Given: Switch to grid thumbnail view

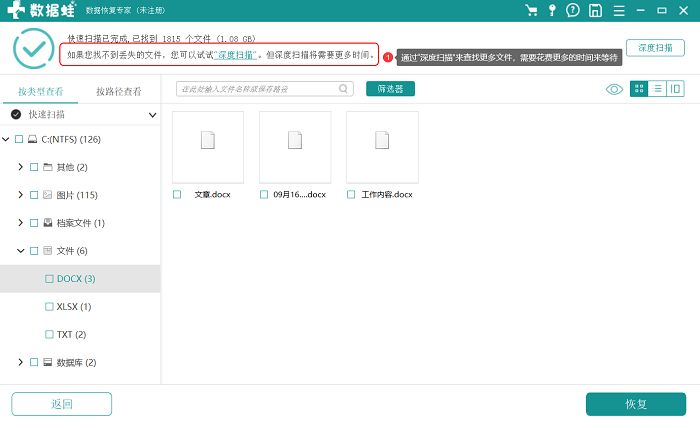Looking at the screenshot, I should coord(639,89).
